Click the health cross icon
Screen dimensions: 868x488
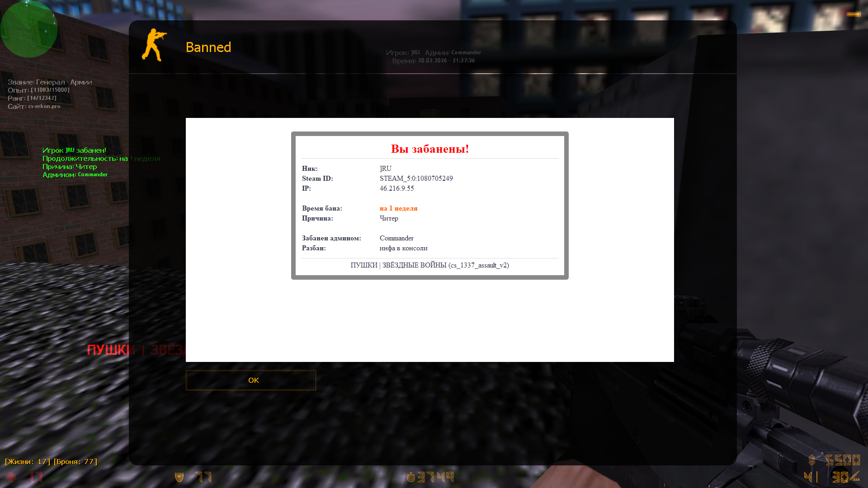click(11, 477)
